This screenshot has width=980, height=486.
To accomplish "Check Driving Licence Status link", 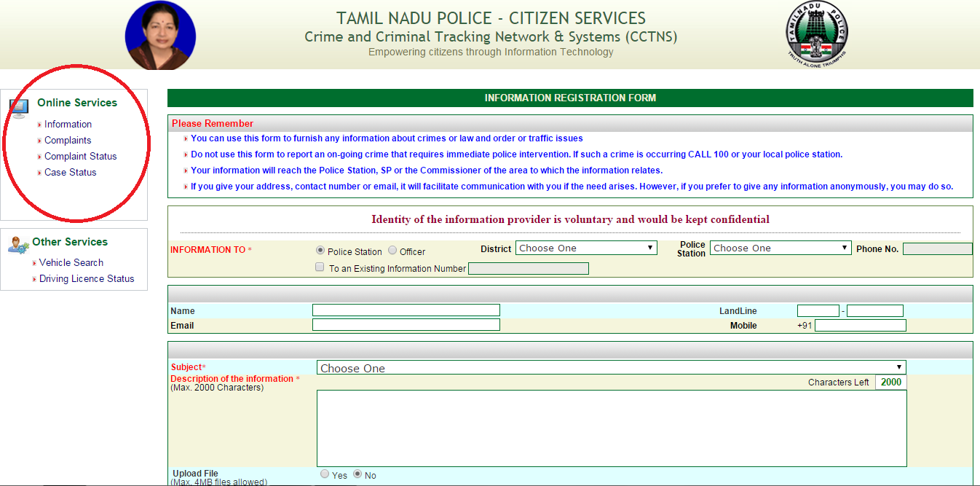I will (87, 279).
